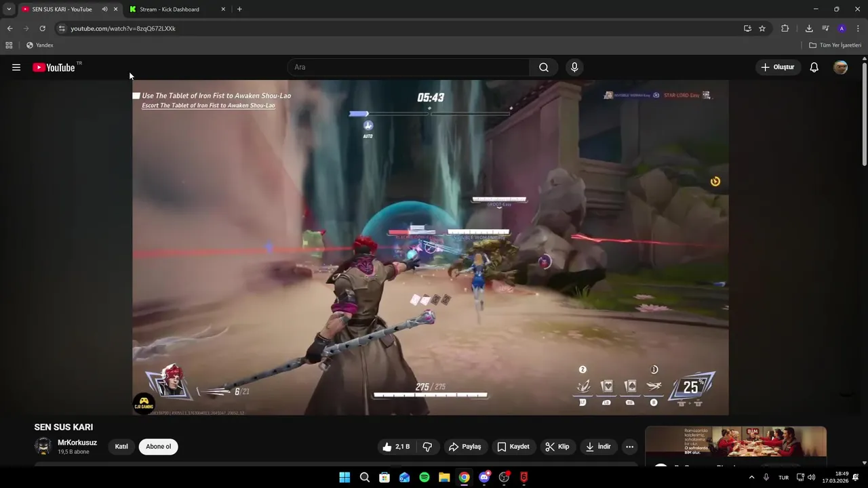Image resolution: width=868 pixels, height=488 pixels.
Task: Open system volume control in tray
Action: pyautogui.click(x=811, y=477)
